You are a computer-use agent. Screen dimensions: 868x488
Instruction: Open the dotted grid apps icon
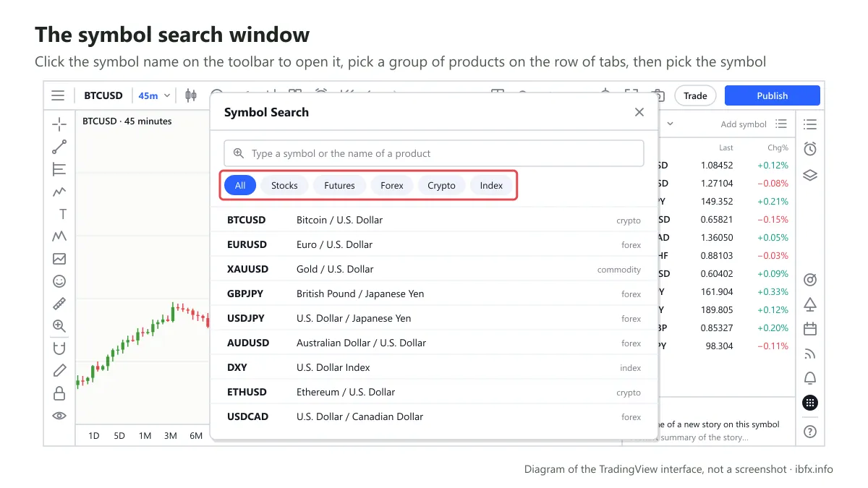tap(810, 403)
